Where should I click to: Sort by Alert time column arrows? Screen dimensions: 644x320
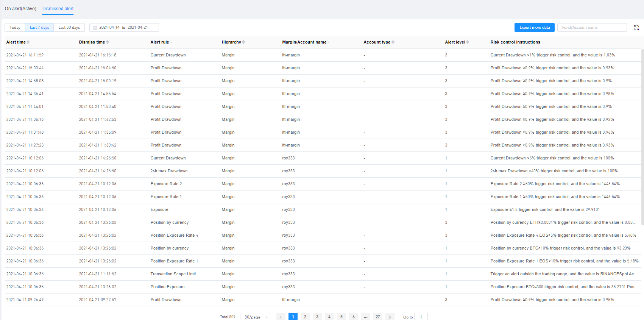[28, 42]
